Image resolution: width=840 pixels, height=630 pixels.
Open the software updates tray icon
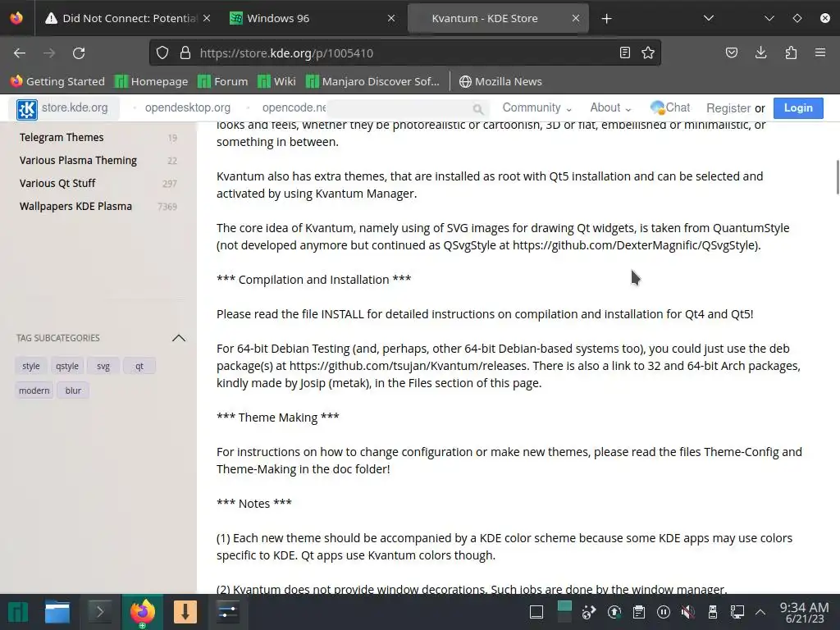pyautogui.click(x=614, y=612)
